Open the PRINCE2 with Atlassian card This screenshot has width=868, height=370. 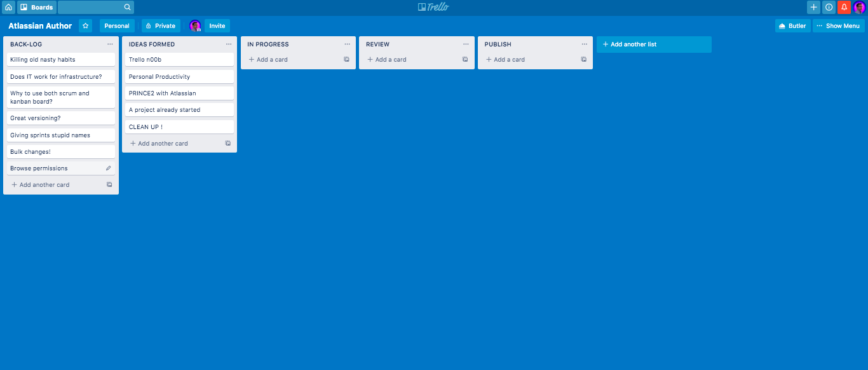[179, 93]
